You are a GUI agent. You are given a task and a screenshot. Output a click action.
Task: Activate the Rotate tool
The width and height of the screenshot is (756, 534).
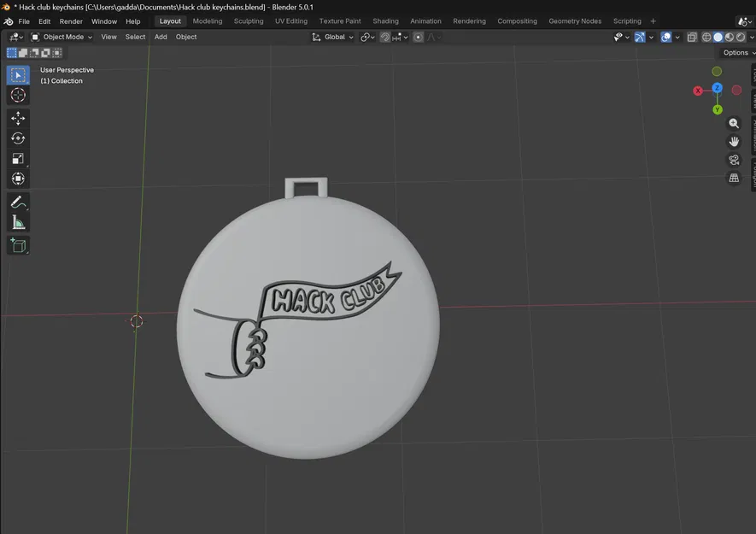pos(18,138)
